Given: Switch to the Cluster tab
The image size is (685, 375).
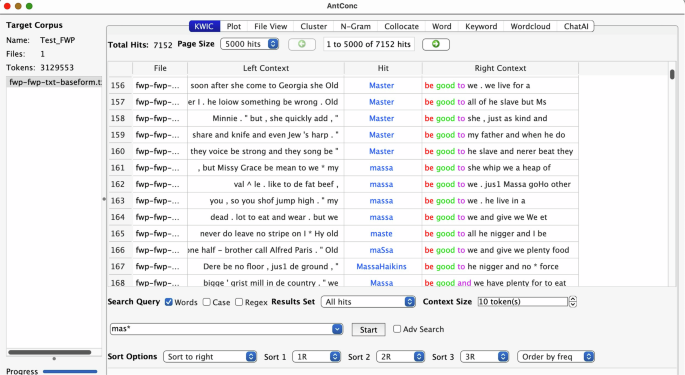Looking at the screenshot, I should [x=313, y=26].
